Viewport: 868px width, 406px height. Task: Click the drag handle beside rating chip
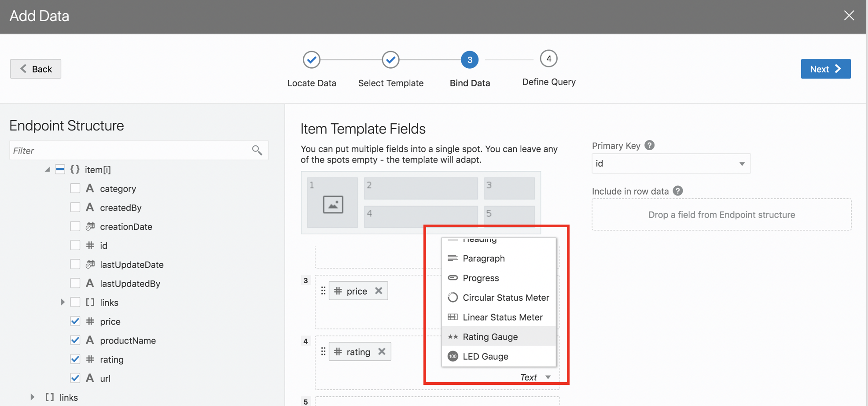coord(323,351)
